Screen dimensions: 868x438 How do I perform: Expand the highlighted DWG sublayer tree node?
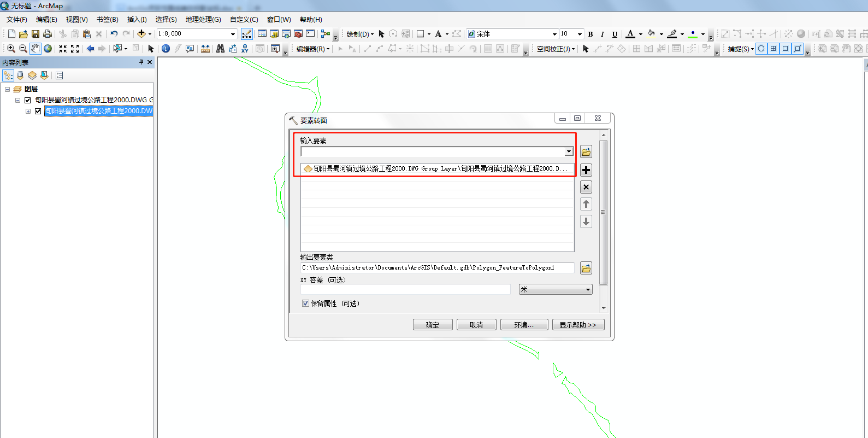28,111
